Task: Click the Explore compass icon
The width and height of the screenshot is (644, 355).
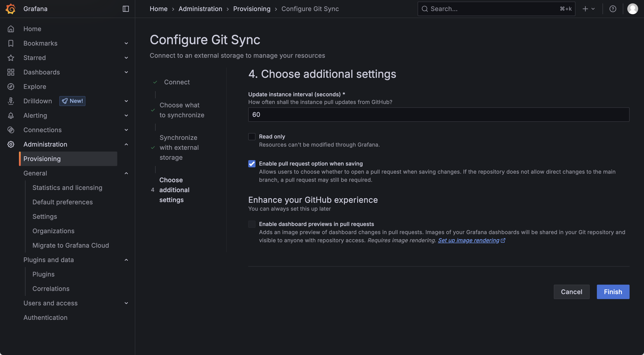Action: (11, 87)
